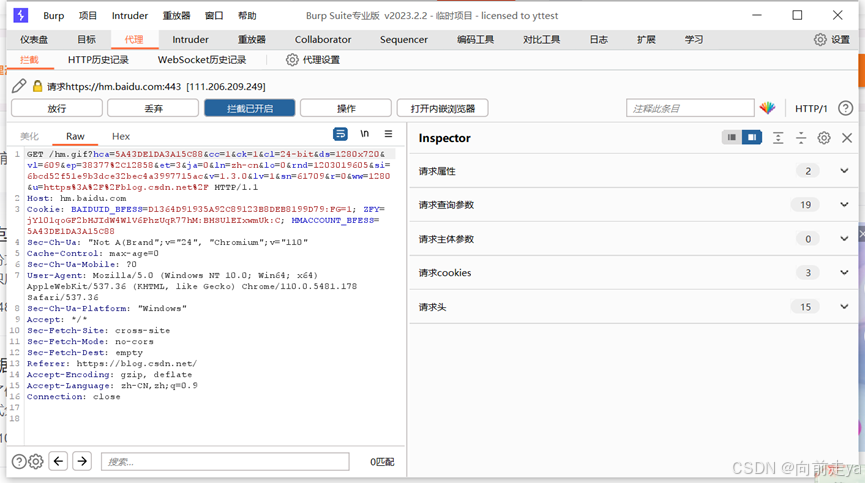Screen dimensions: 865x483
Task: Open the 日志 tab
Action: coord(599,40)
